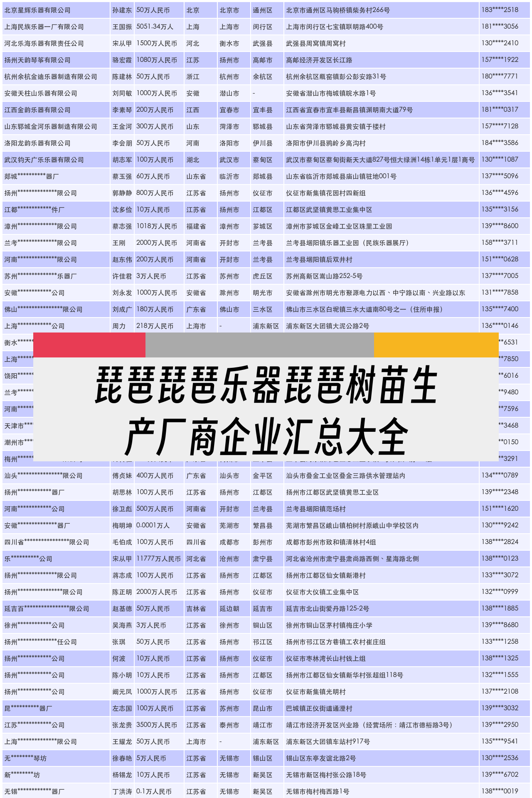Screen dimensions: 532x798
Task: Select city cell 菏泽市
Action: tap(229, 126)
